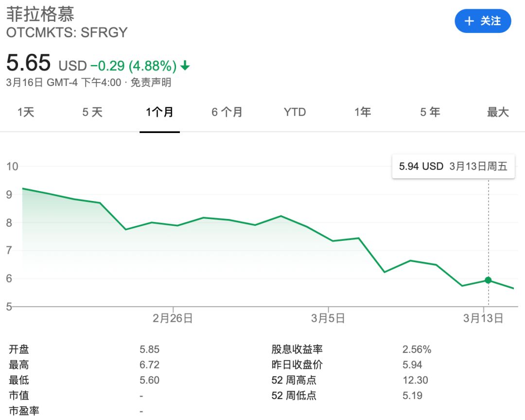Switch to the 1天 time range tab
This screenshot has width=525, height=420.
point(26,113)
